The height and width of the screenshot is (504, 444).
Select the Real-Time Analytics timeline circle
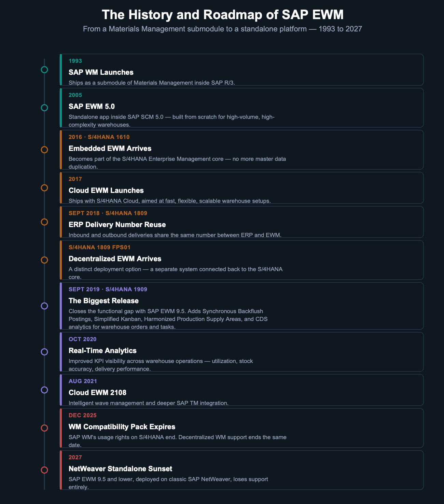[44, 352]
